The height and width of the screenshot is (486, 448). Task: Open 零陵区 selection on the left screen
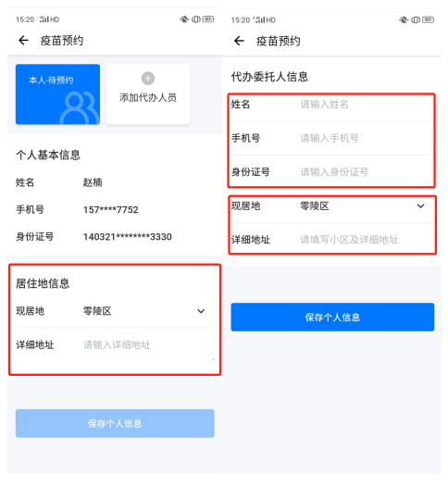coord(97,311)
